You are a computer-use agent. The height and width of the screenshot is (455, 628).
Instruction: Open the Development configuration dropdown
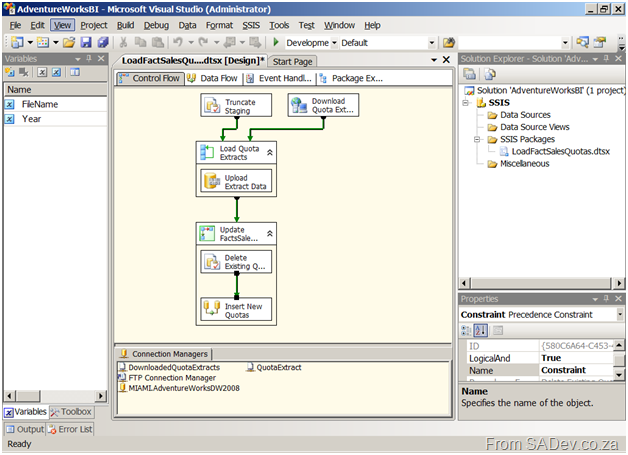pyautogui.click(x=334, y=43)
